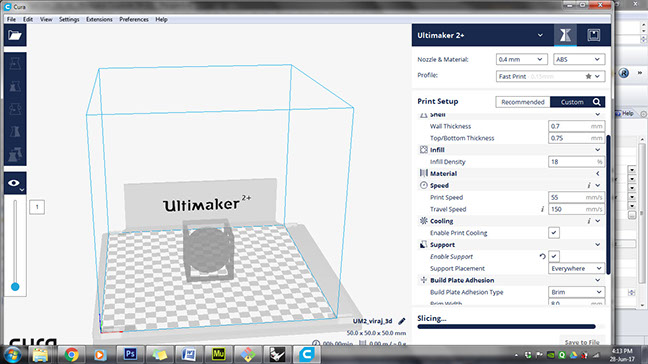
Task: Select the model on the build plate
Action: 209,250
